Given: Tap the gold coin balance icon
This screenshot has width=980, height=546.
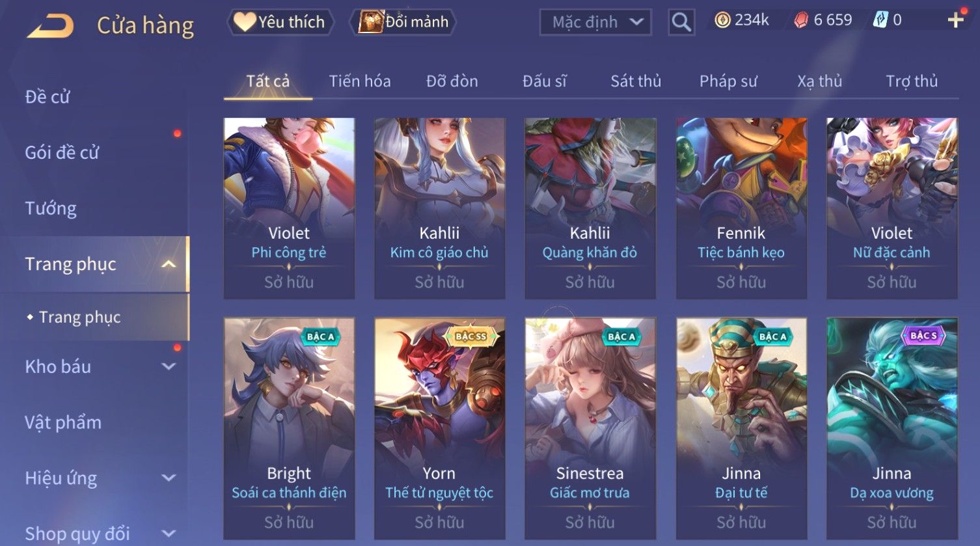Looking at the screenshot, I should 722,20.
